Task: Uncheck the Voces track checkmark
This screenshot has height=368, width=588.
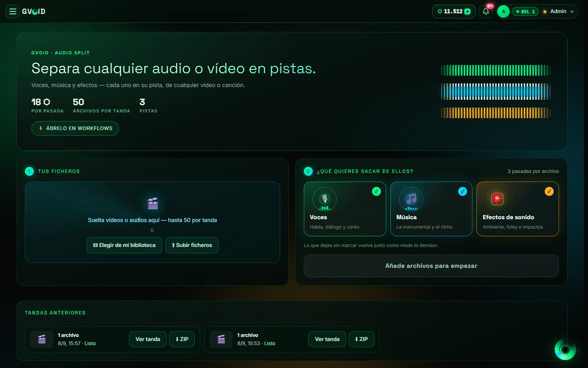Action: click(x=376, y=191)
